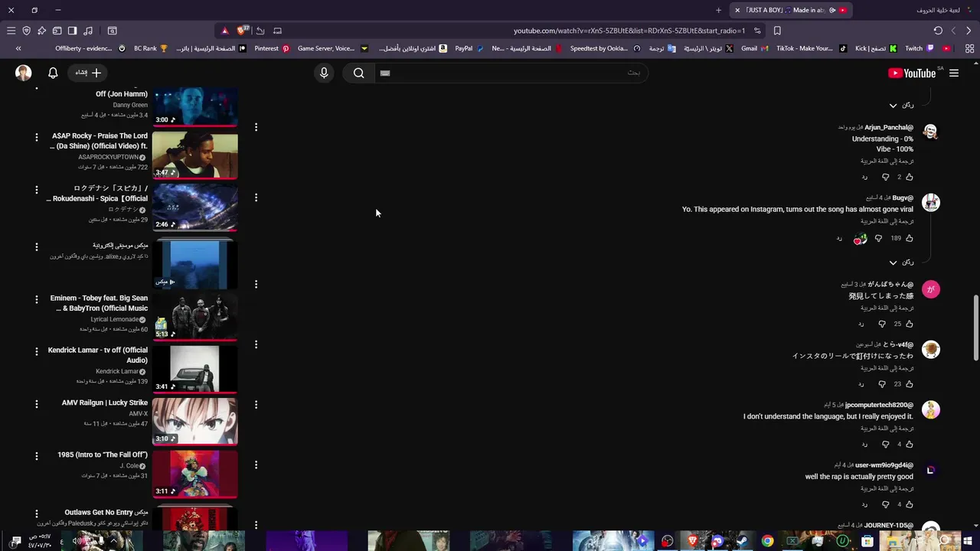The height and width of the screenshot is (551, 980).
Task: Open Steam from the taskbar
Action: pos(742,541)
